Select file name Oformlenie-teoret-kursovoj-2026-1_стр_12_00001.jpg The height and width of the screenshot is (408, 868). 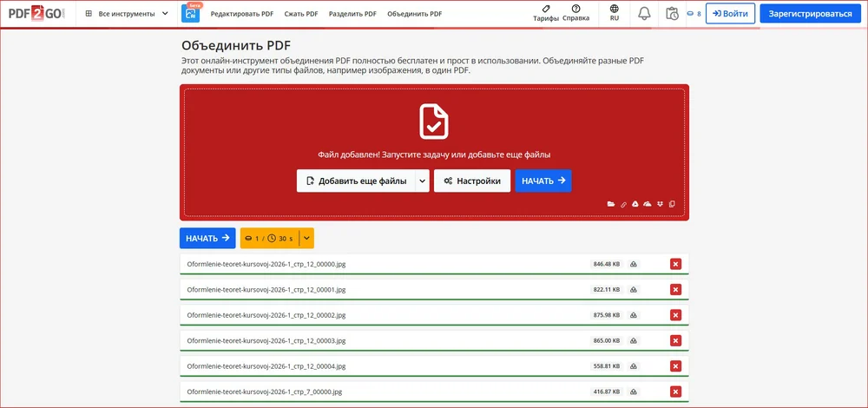266,290
